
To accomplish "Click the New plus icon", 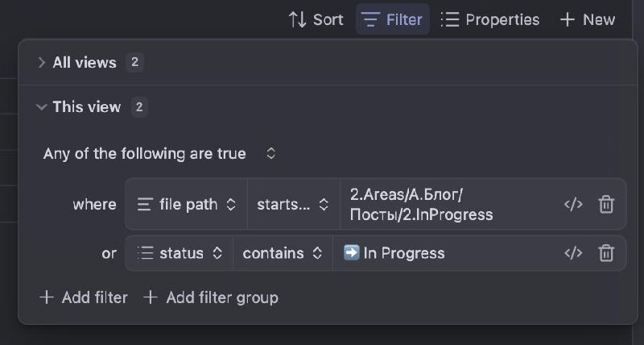I will [568, 19].
